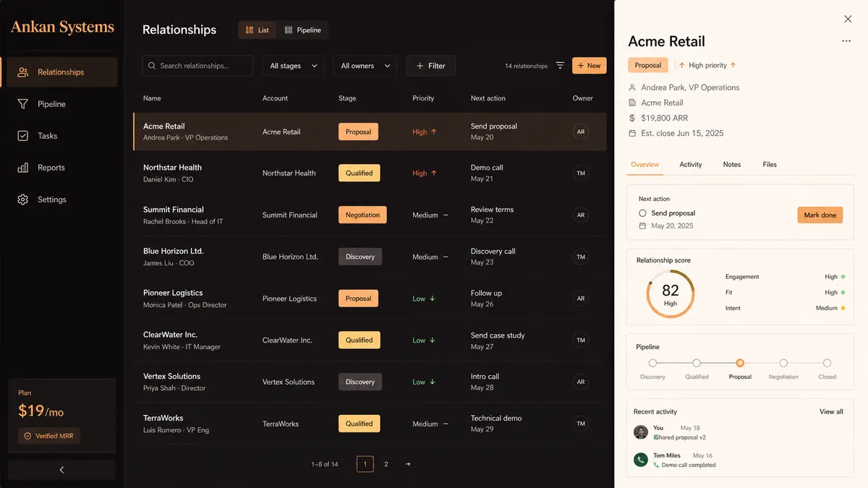868x488 pixels.
Task: Click the green Engagement High indicator dot
Action: (x=843, y=277)
